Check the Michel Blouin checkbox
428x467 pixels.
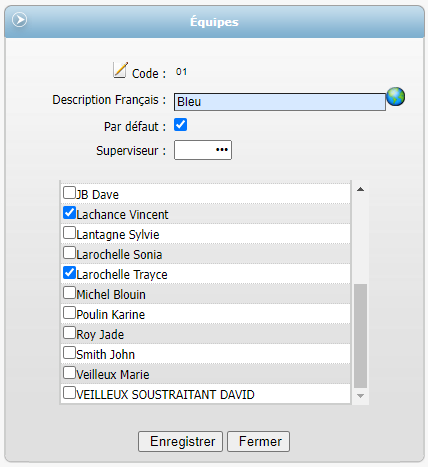point(69,292)
